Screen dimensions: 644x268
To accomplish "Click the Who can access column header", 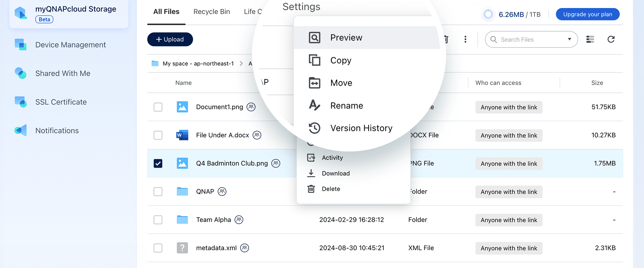I will [x=498, y=83].
